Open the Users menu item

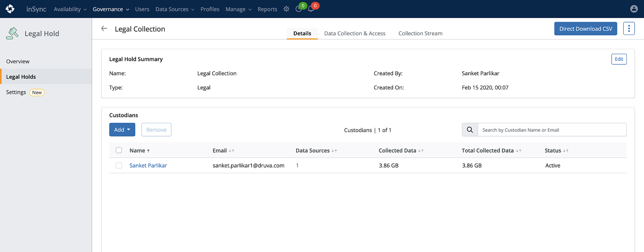142,9
